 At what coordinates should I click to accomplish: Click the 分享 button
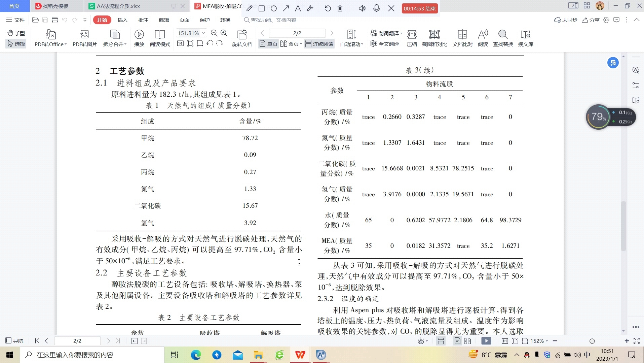[x=591, y=20]
